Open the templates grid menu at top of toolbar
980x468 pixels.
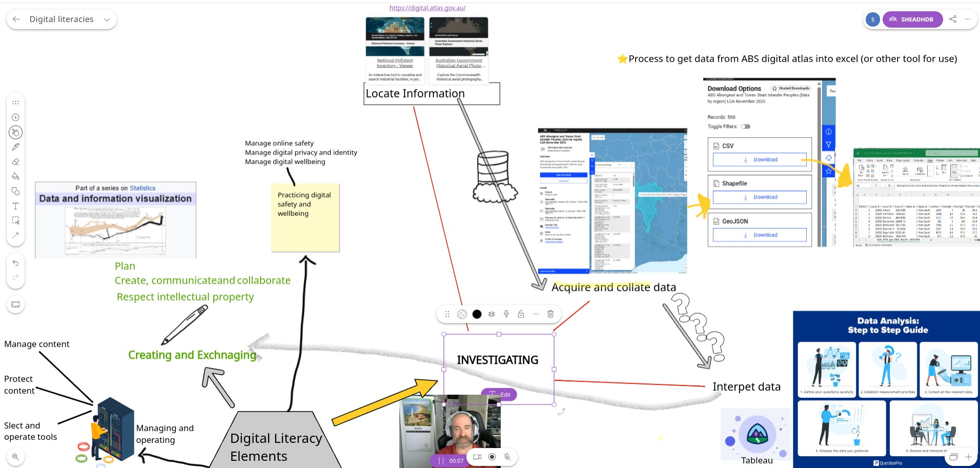15,102
